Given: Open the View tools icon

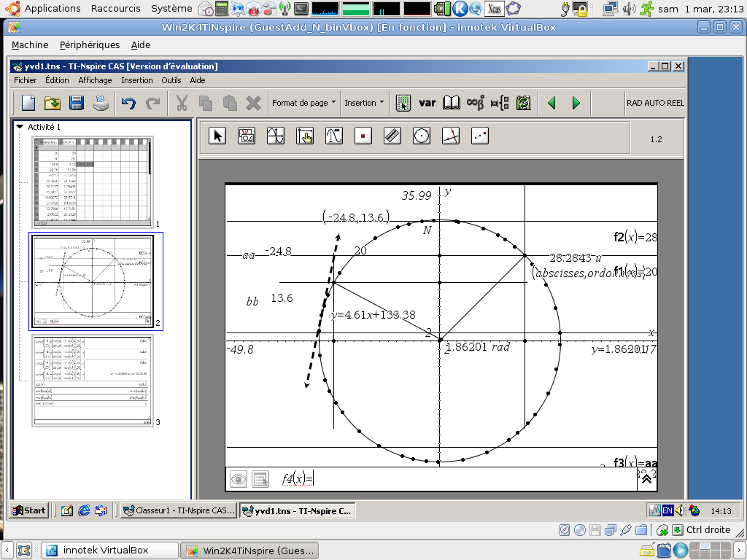Looking at the screenshot, I should click(x=247, y=136).
